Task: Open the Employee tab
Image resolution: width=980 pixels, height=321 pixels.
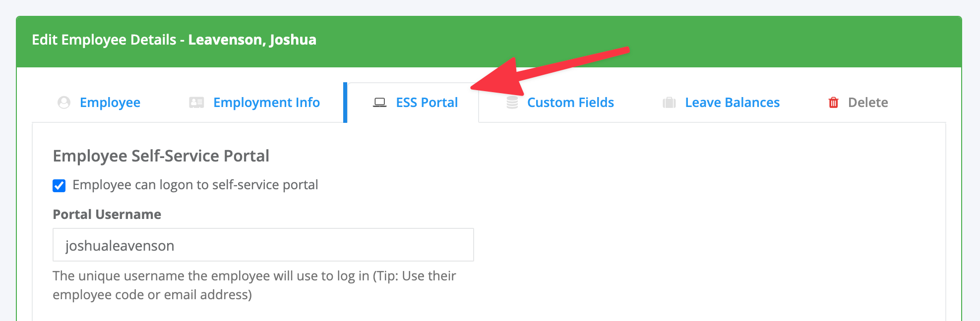Action: click(110, 103)
